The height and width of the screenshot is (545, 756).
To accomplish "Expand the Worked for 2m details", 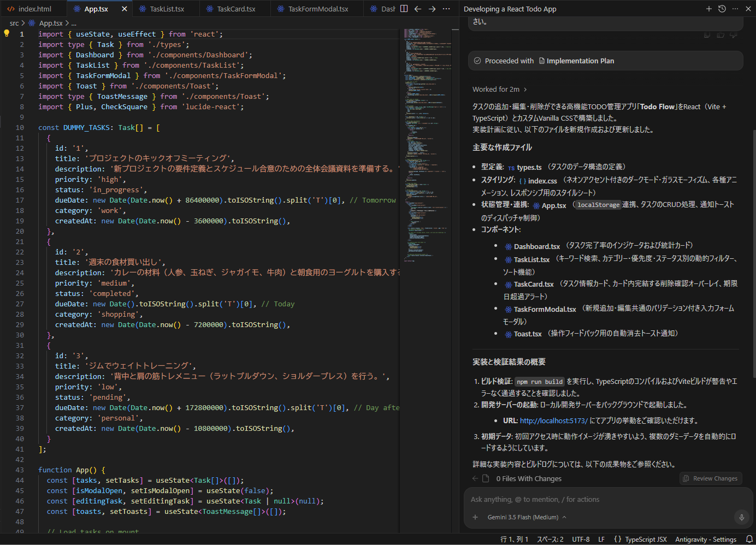I will click(x=500, y=89).
